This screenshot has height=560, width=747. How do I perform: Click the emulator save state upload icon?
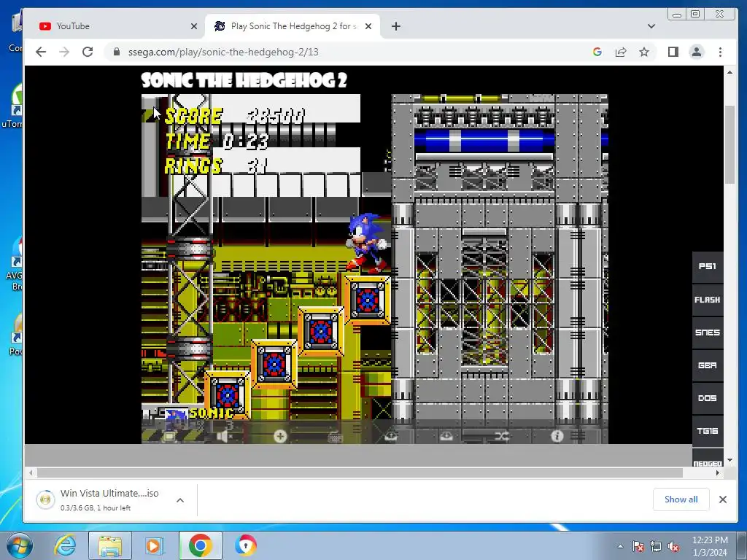click(x=391, y=436)
